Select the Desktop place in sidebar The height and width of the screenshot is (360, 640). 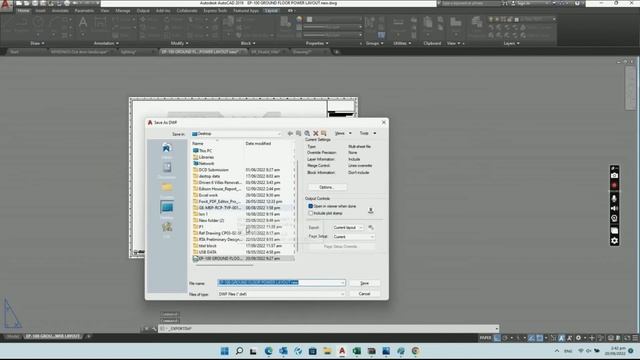[x=167, y=209]
